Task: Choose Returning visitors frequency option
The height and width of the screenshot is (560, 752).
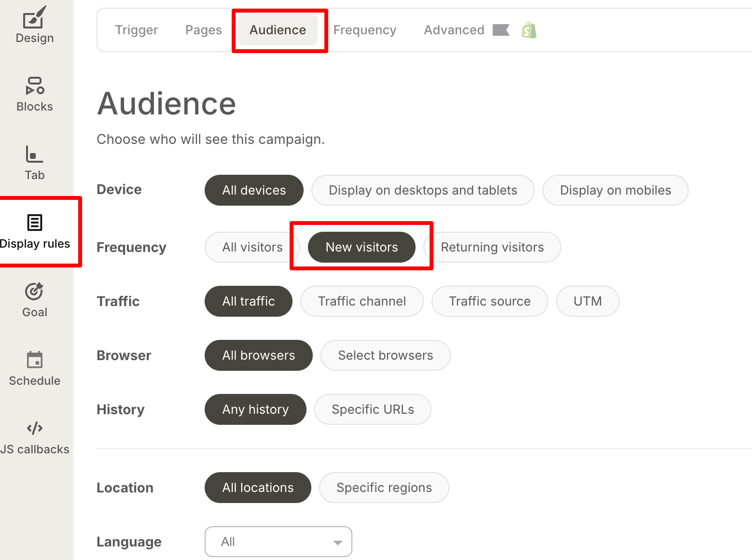Action: 492,247
